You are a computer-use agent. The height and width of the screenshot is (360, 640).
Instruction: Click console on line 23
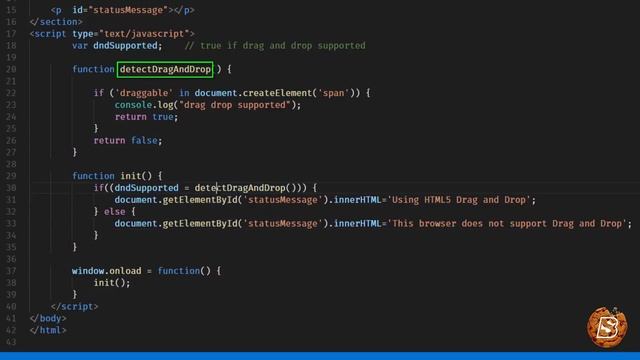[133, 105]
